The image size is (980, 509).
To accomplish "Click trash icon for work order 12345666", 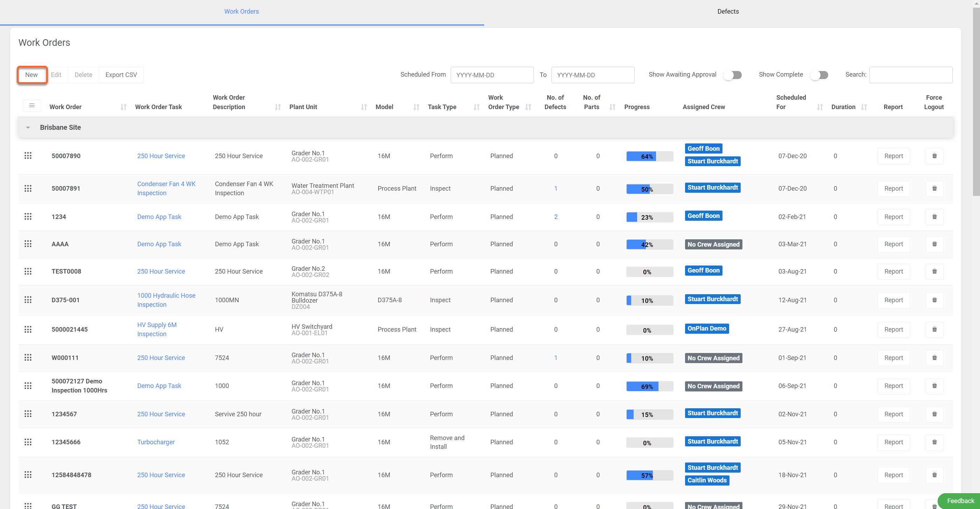I will point(934,442).
